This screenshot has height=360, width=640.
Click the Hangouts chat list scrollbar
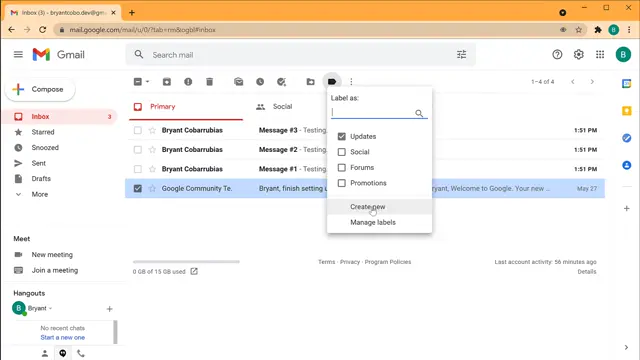115,332
